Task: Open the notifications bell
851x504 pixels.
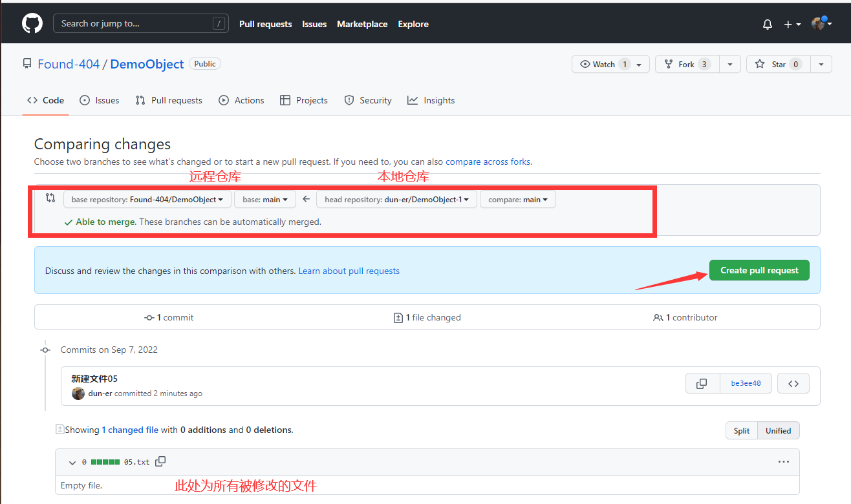Action: (x=767, y=24)
